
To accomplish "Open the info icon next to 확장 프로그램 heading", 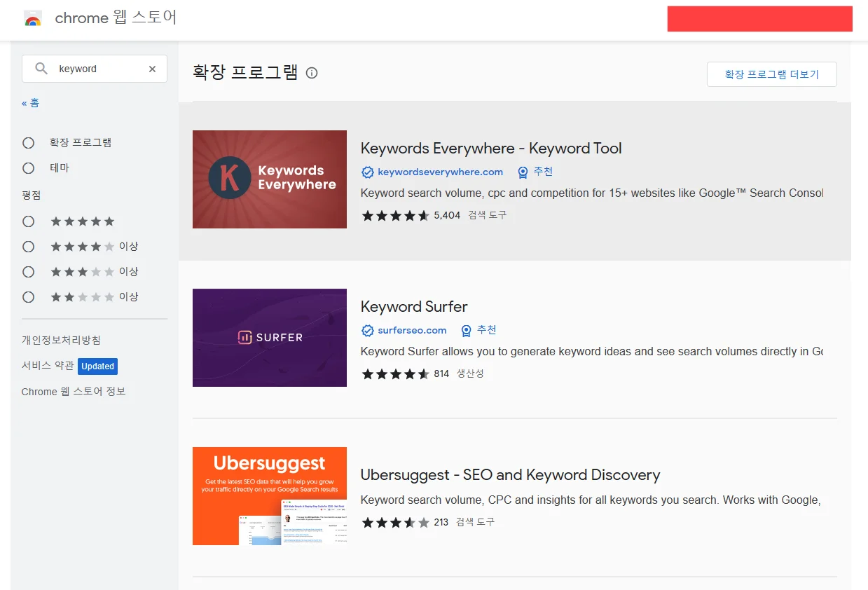I will 312,73.
